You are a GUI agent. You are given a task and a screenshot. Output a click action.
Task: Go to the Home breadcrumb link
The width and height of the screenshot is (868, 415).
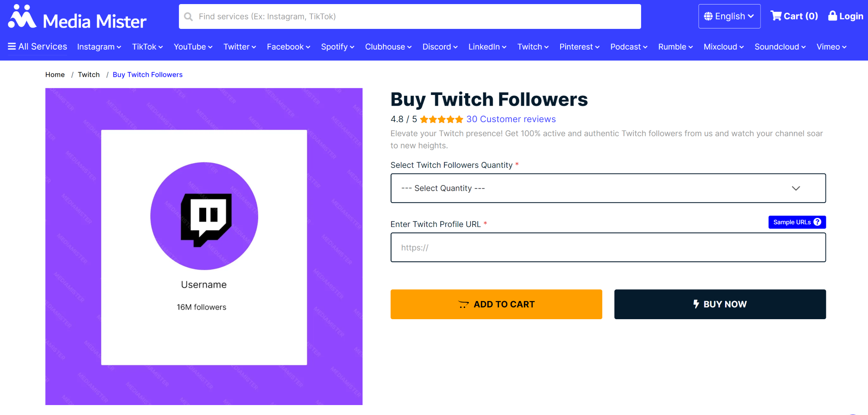[55, 75]
